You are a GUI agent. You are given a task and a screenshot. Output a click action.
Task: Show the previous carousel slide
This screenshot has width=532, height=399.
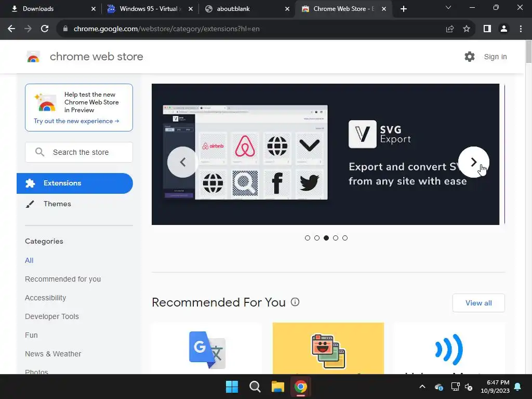pyautogui.click(x=182, y=162)
